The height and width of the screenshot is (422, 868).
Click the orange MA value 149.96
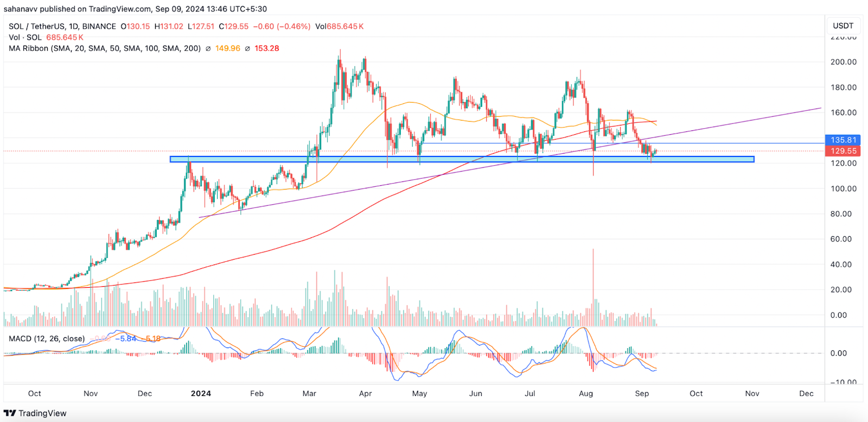pos(228,48)
